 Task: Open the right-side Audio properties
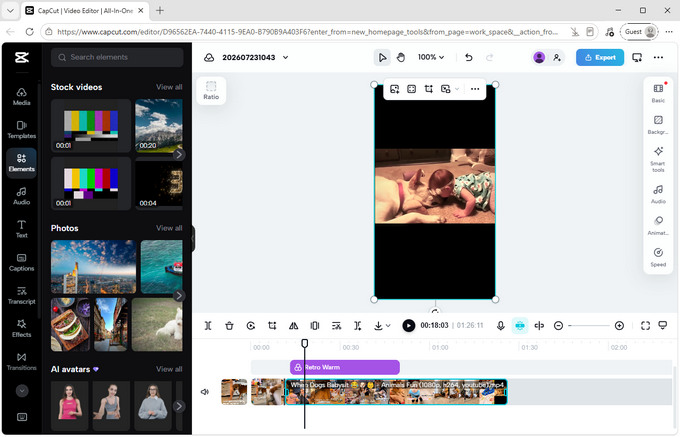tap(658, 194)
